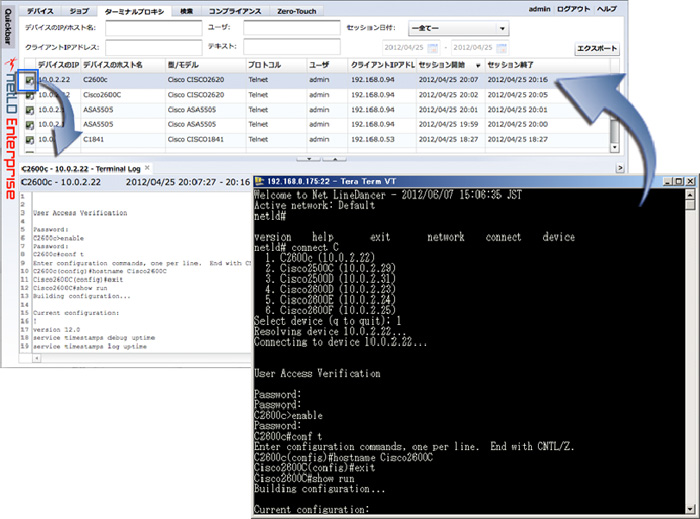Click 'User Access Verification' in terminal log
Image resolution: width=700 pixels, height=519 pixels.
pos(80,213)
